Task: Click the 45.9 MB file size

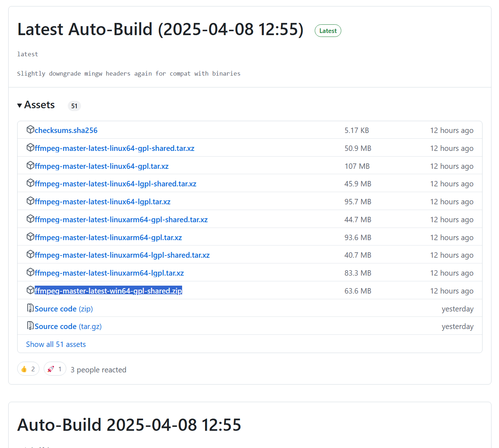Action: pyautogui.click(x=358, y=184)
